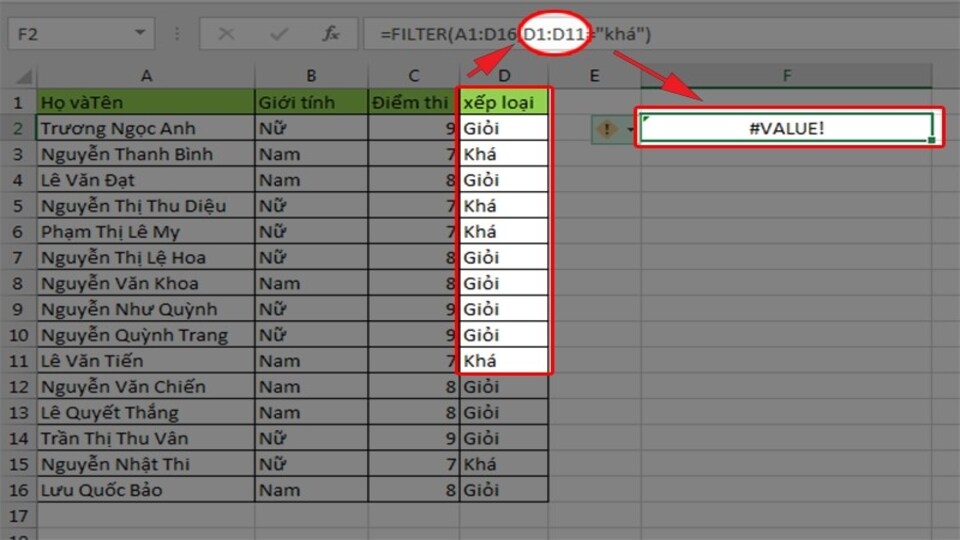This screenshot has height=540, width=960.
Task: Click the Select All corner triangle
Action: point(24,77)
